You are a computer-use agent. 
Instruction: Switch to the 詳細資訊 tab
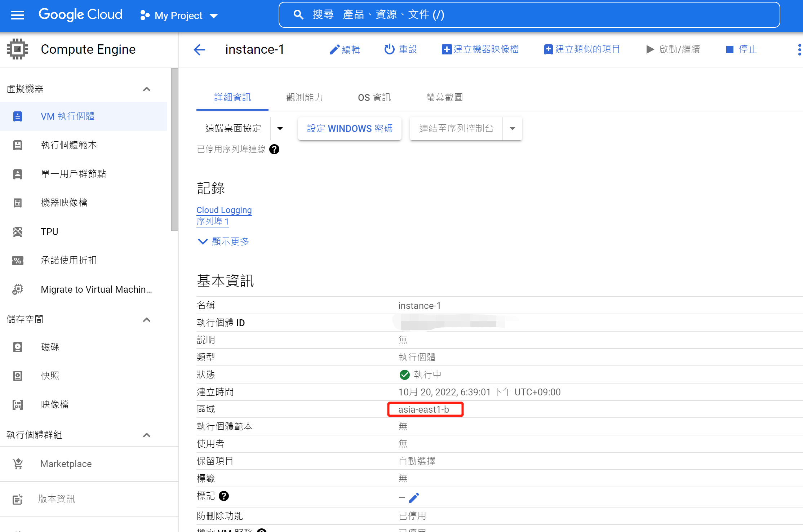point(232,97)
